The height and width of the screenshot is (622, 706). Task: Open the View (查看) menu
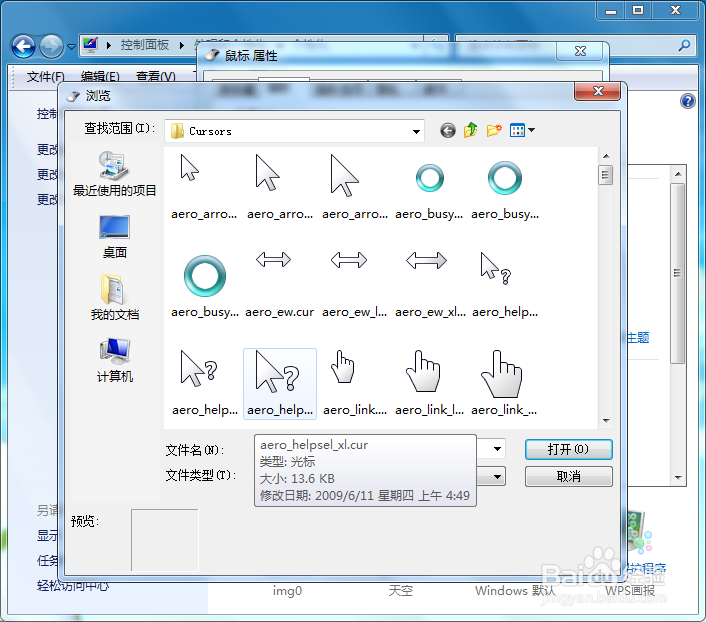155,77
